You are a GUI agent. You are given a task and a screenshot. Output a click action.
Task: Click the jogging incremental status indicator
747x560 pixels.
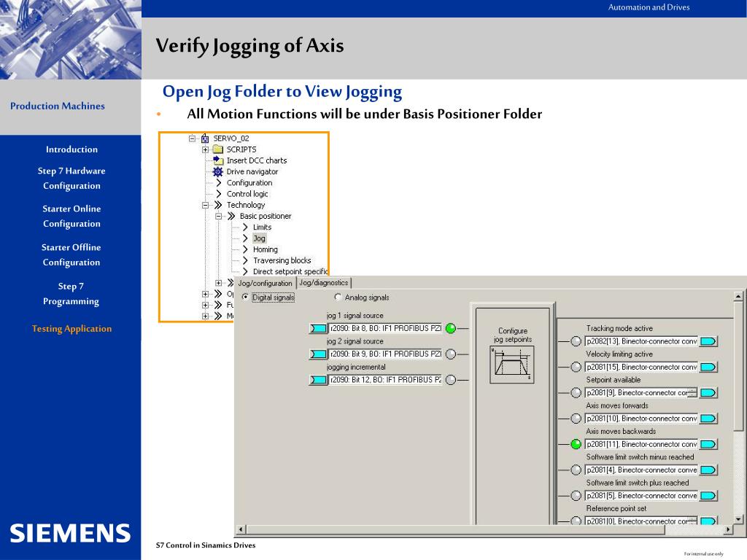point(451,380)
